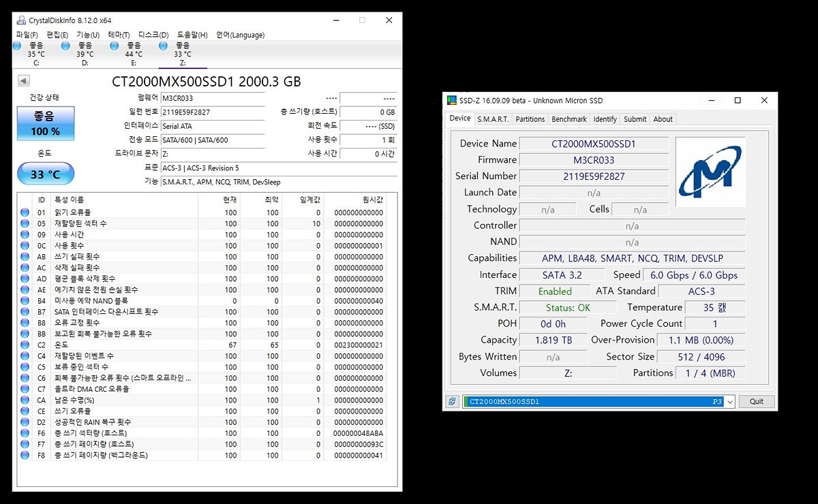This screenshot has height=504, width=818.
Task: Click the Quit button in SSD-Z
Action: (757, 401)
